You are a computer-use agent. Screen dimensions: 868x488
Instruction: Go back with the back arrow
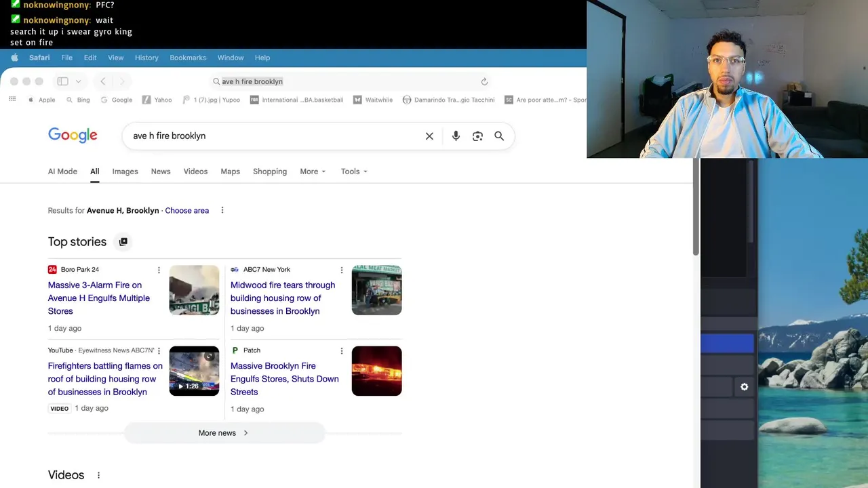tap(103, 81)
